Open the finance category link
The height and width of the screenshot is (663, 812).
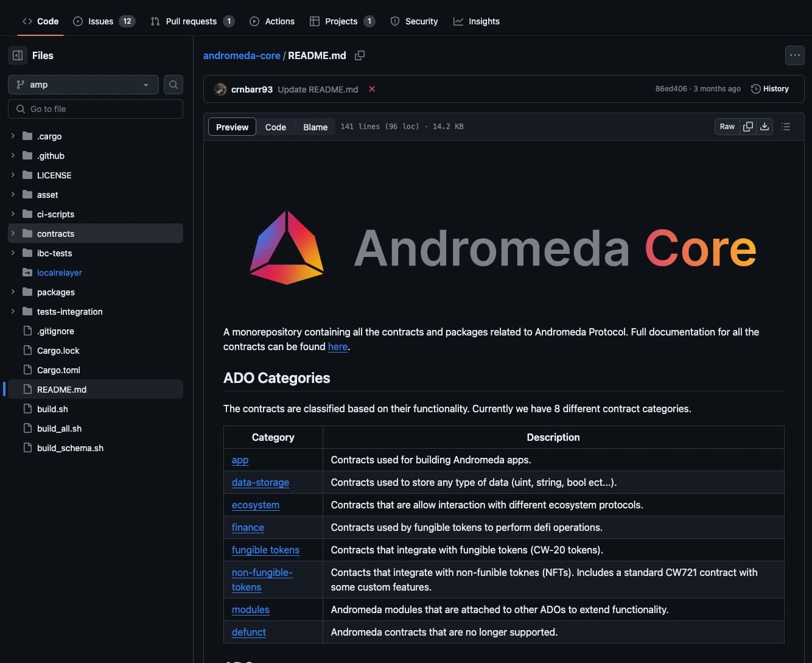248,527
